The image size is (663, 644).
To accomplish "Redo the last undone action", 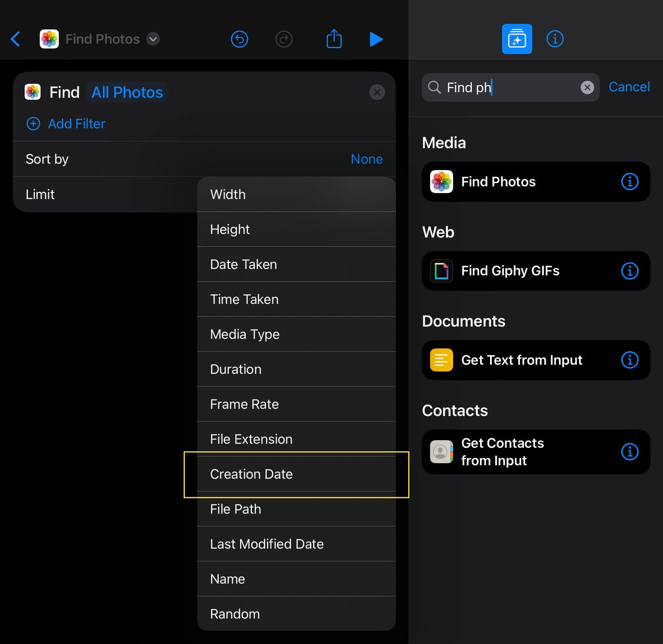I will 284,39.
